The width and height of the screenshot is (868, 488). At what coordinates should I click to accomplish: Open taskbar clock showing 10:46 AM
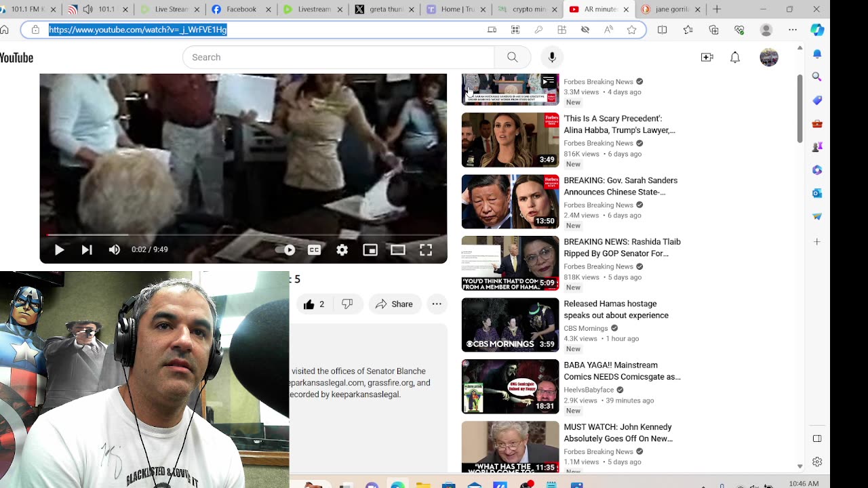point(804,483)
